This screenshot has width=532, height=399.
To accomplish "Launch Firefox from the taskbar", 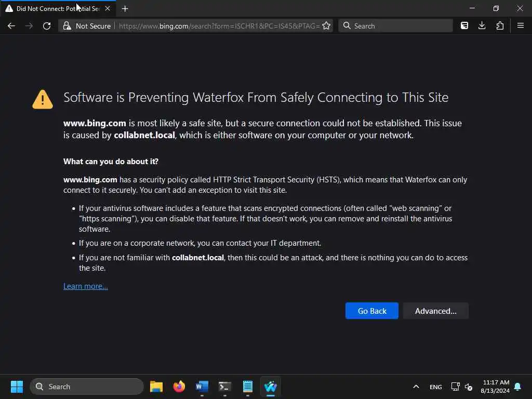I will coord(179,387).
